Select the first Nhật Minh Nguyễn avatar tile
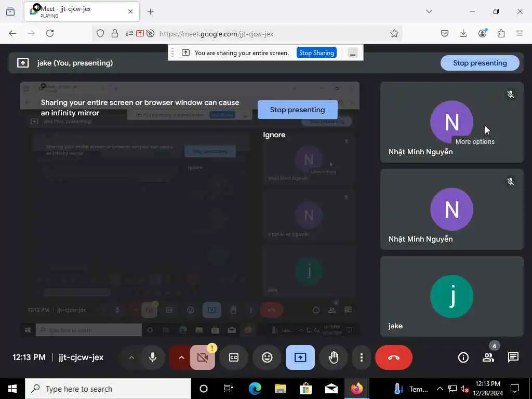532x399 pixels. tap(451, 122)
